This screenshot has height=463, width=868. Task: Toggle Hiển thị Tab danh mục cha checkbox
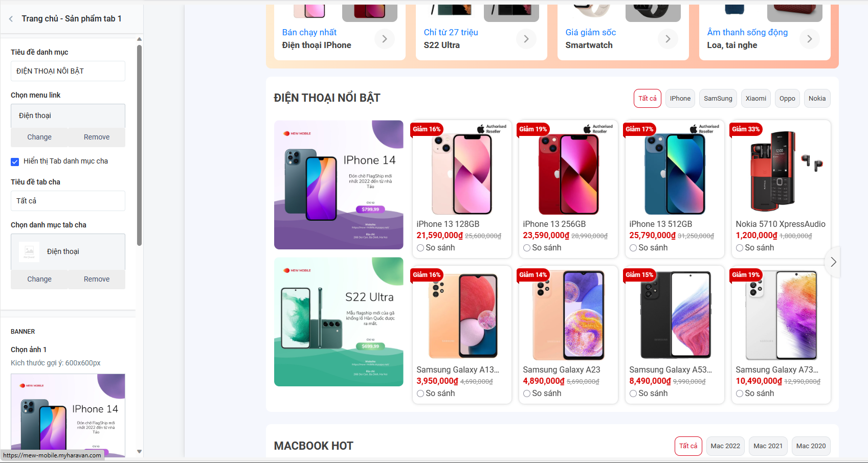point(15,161)
